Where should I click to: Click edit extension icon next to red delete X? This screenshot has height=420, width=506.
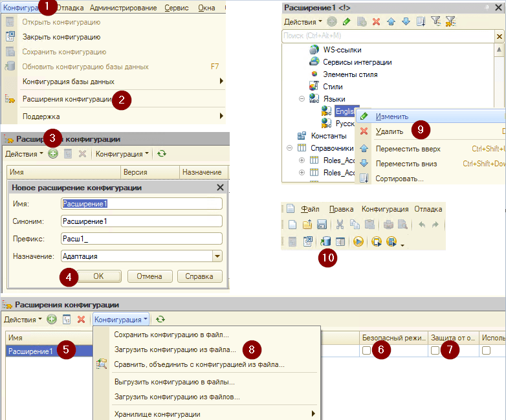[67, 319]
